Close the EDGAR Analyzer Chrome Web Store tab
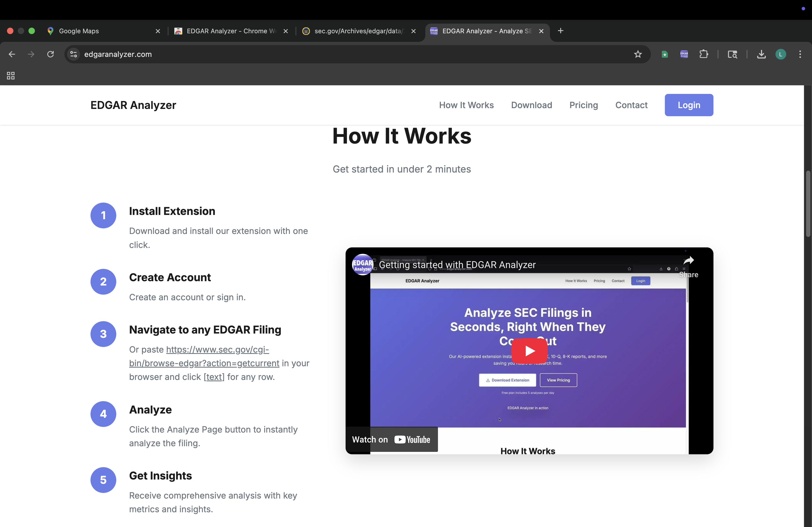The height and width of the screenshot is (527, 812). [x=286, y=31]
